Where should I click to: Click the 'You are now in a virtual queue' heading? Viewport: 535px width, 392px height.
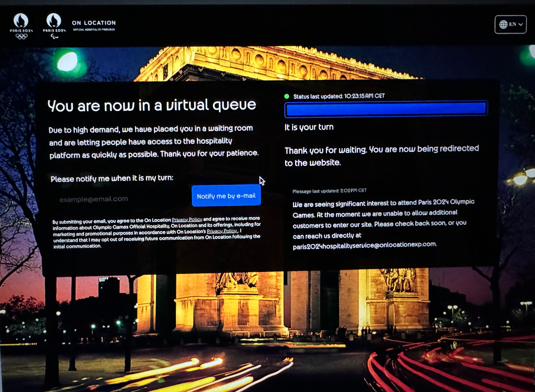click(x=152, y=105)
